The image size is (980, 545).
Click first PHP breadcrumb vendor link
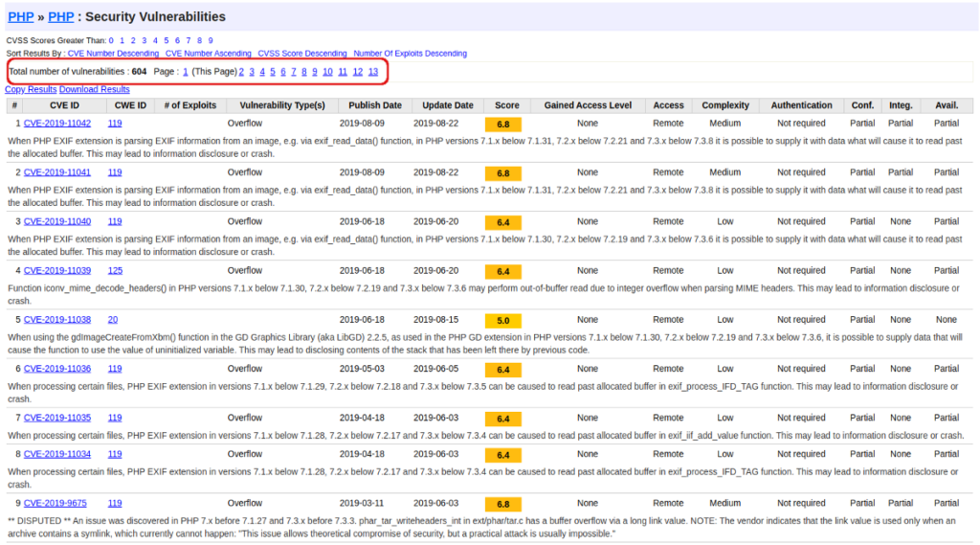click(x=21, y=17)
